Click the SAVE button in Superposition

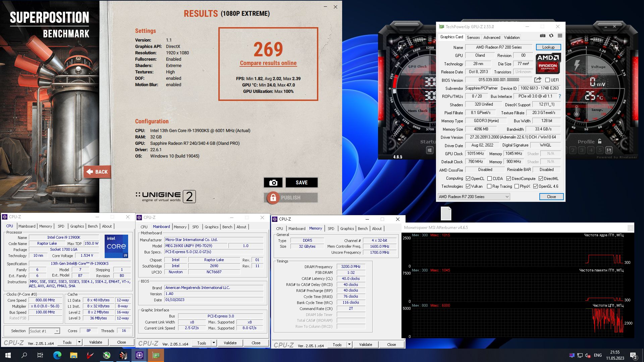[x=302, y=183]
